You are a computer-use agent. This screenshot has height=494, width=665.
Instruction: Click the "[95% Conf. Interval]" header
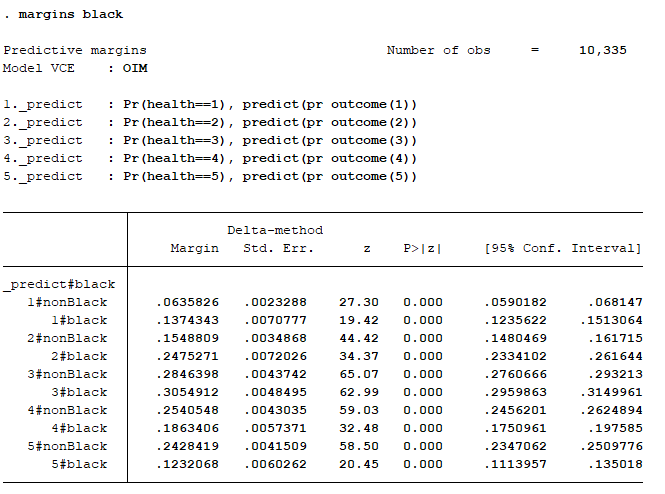coord(562,249)
